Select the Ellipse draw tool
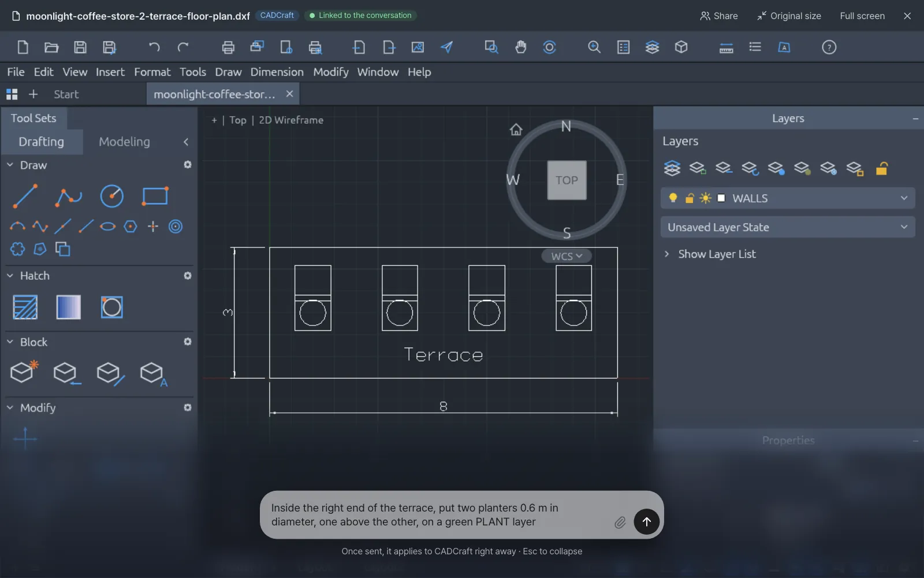 108,227
